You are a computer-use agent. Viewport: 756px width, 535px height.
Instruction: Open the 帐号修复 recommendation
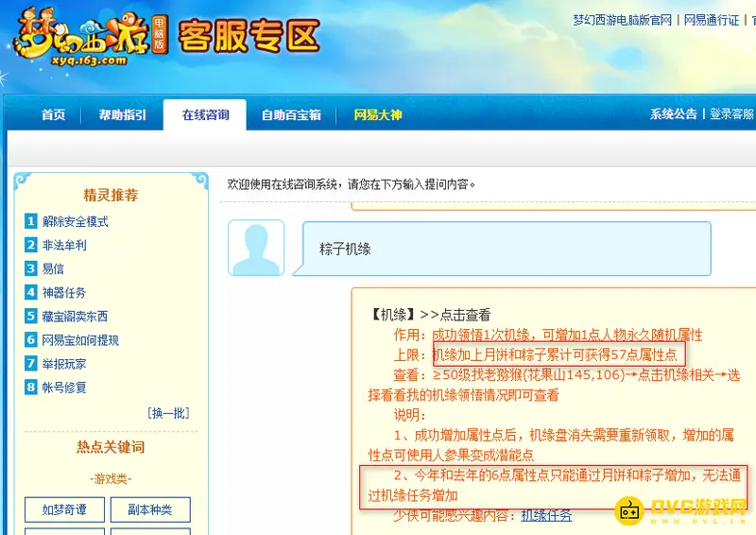pyautogui.click(x=64, y=387)
